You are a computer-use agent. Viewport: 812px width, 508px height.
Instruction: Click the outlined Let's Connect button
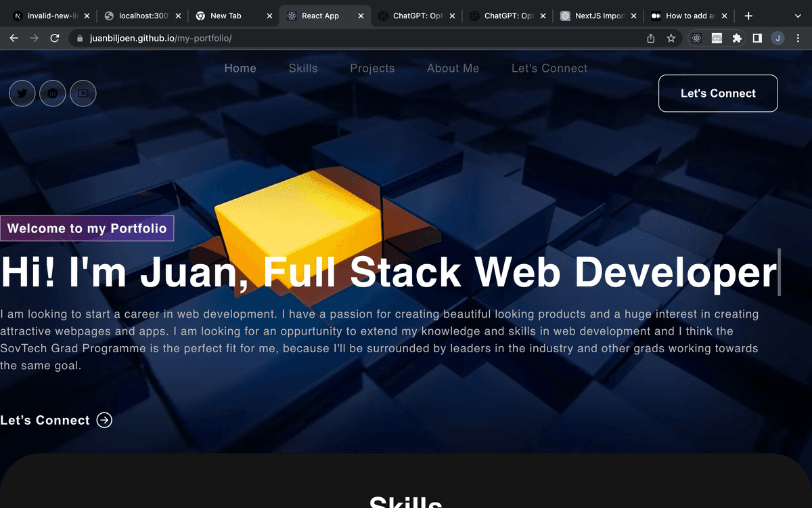[718, 93]
